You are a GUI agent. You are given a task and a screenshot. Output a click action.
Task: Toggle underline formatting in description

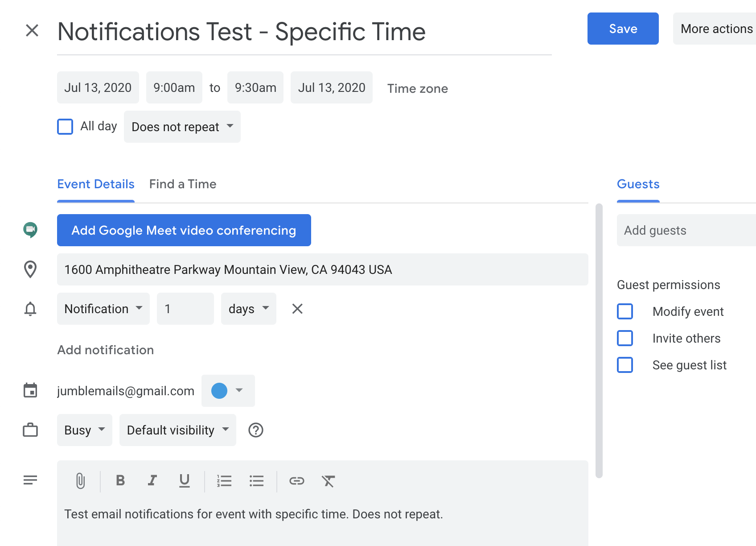(x=185, y=480)
